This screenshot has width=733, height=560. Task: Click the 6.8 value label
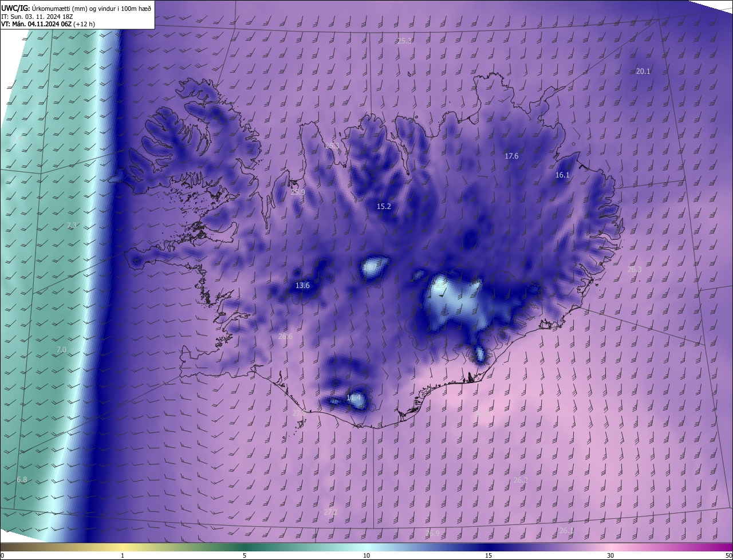click(22, 480)
